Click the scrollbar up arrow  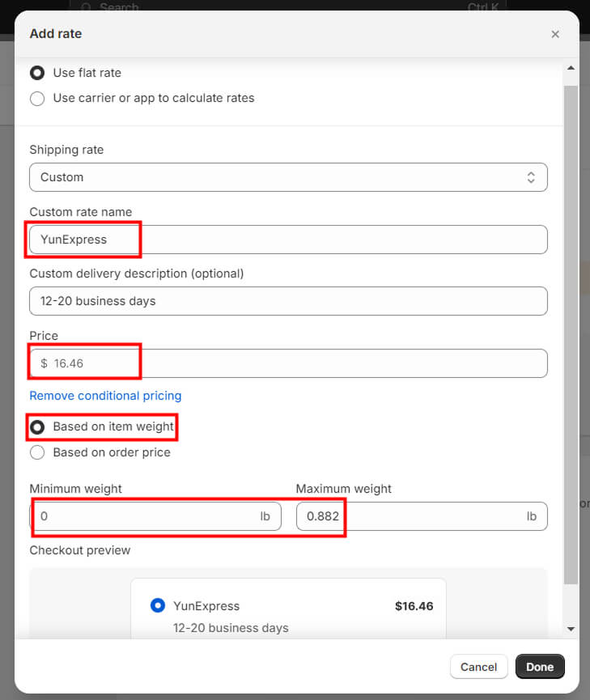pyautogui.click(x=571, y=68)
